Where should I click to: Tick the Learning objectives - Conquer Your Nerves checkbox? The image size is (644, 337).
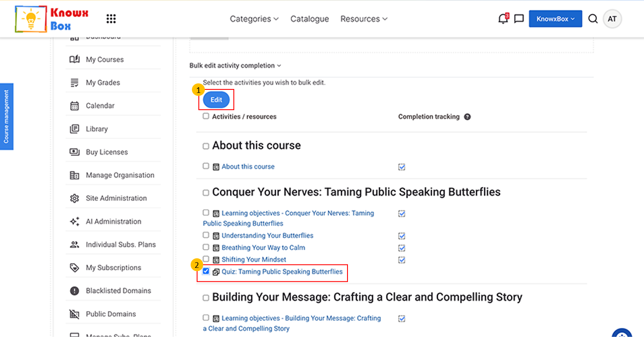(x=206, y=213)
